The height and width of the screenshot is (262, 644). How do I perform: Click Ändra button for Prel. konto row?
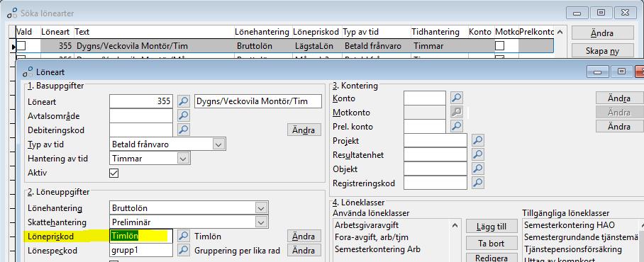[619, 126]
